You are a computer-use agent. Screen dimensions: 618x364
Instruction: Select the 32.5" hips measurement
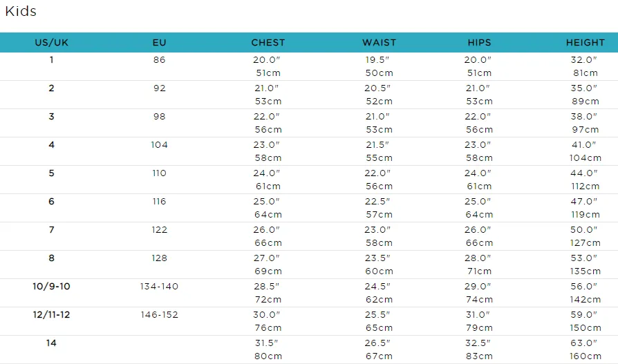478,343
